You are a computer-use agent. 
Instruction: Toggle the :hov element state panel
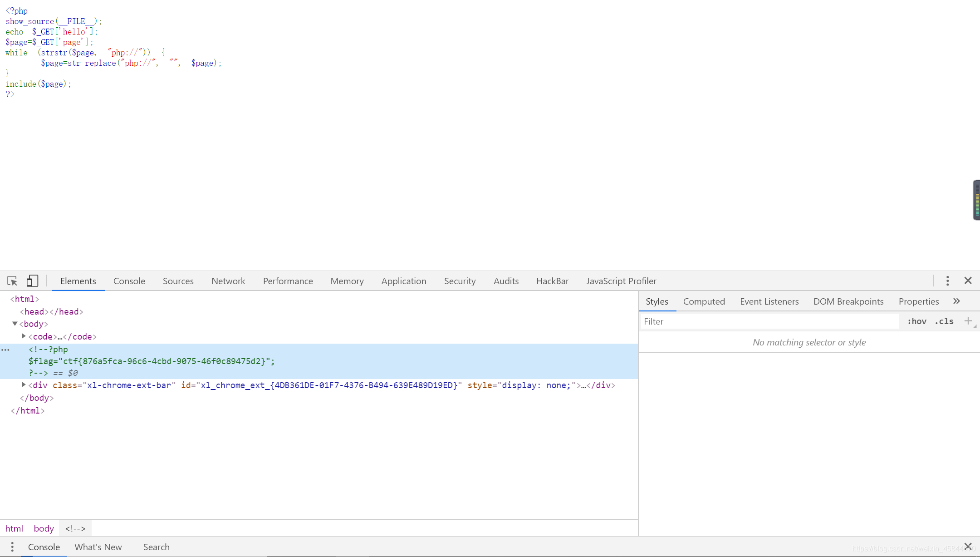click(x=916, y=321)
